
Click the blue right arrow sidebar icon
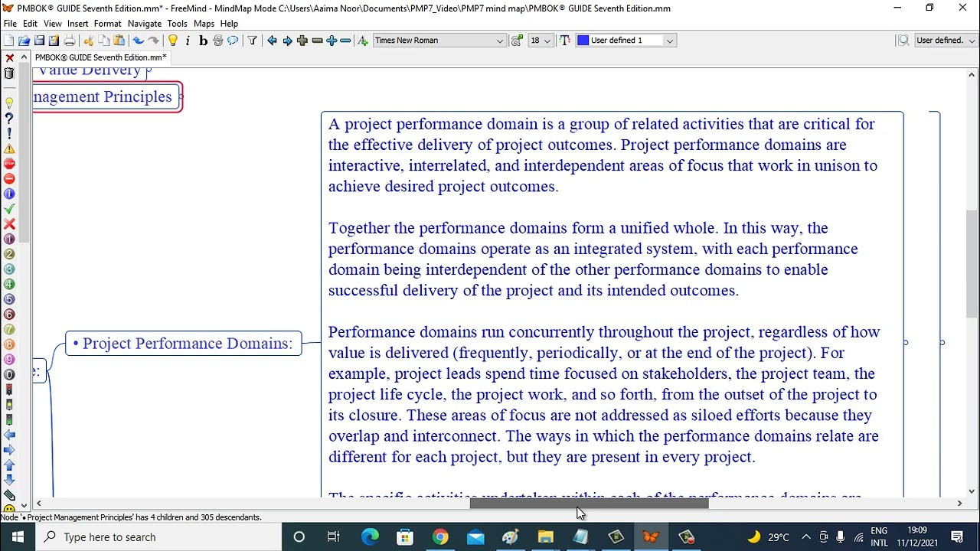pyautogui.click(x=9, y=450)
